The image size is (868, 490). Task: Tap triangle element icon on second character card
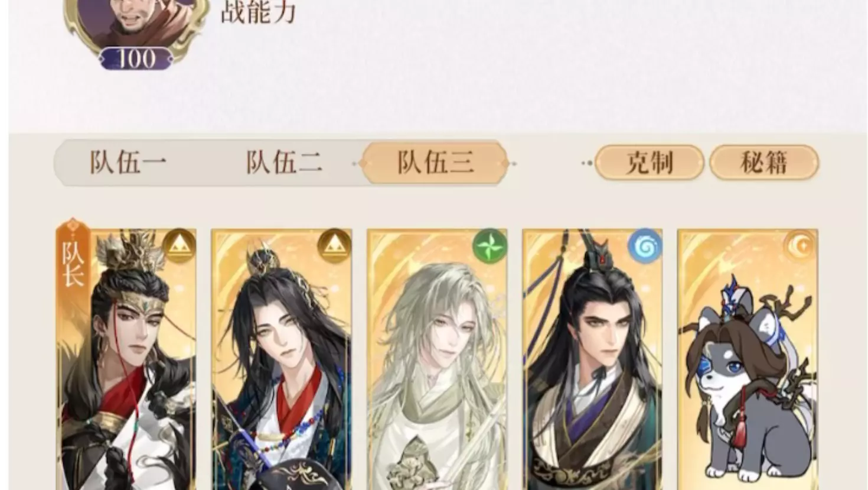point(334,246)
